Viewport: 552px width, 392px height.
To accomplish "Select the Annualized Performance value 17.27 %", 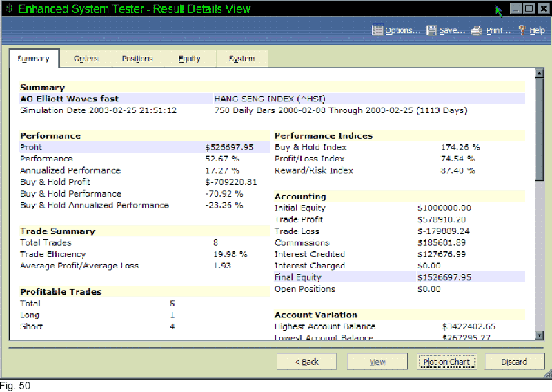I will [222, 170].
